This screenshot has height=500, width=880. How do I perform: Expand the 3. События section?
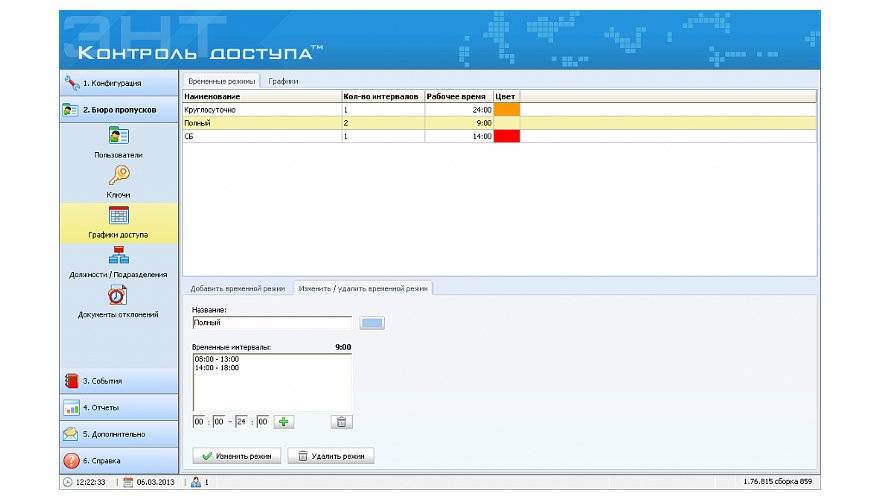(119, 381)
